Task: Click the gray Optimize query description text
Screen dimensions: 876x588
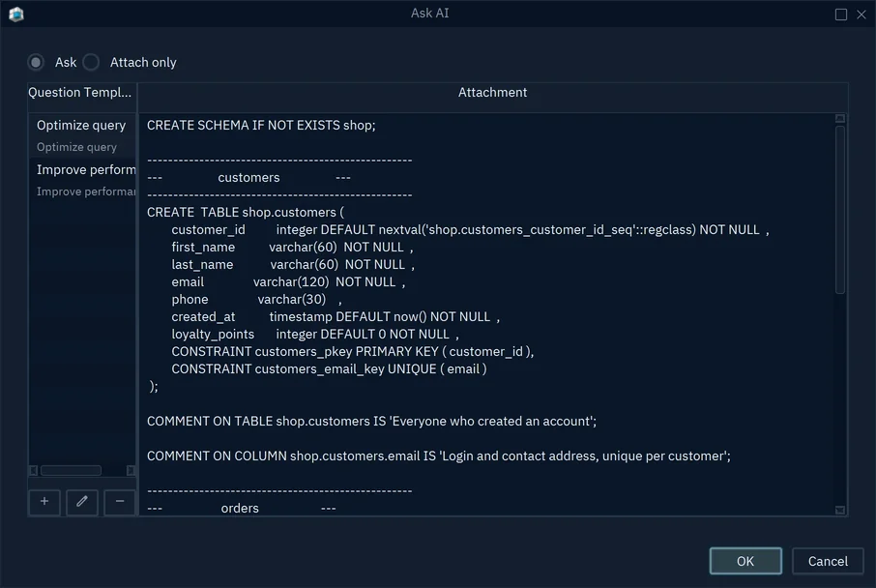Action: (x=77, y=147)
